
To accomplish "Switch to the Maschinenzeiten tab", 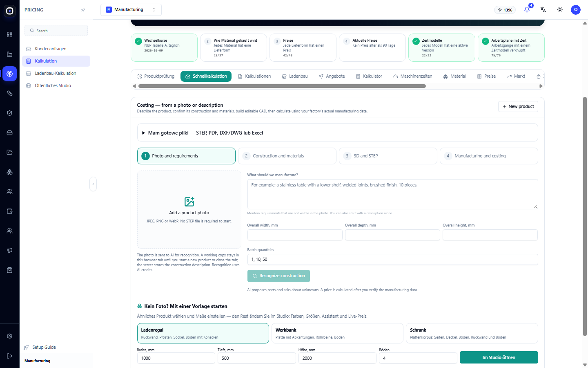I will (x=412, y=76).
